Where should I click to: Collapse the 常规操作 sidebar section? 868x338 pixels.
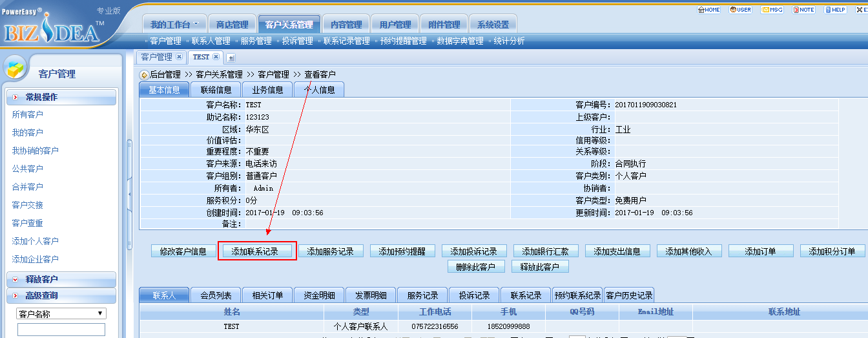(x=15, y=98)
